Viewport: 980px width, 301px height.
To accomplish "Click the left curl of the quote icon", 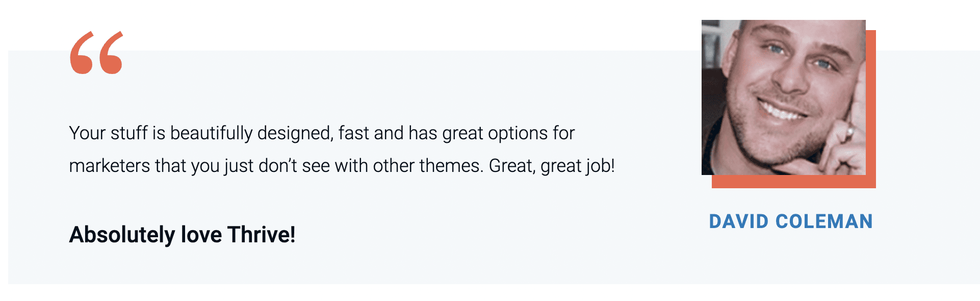I will tap(82, 54).
